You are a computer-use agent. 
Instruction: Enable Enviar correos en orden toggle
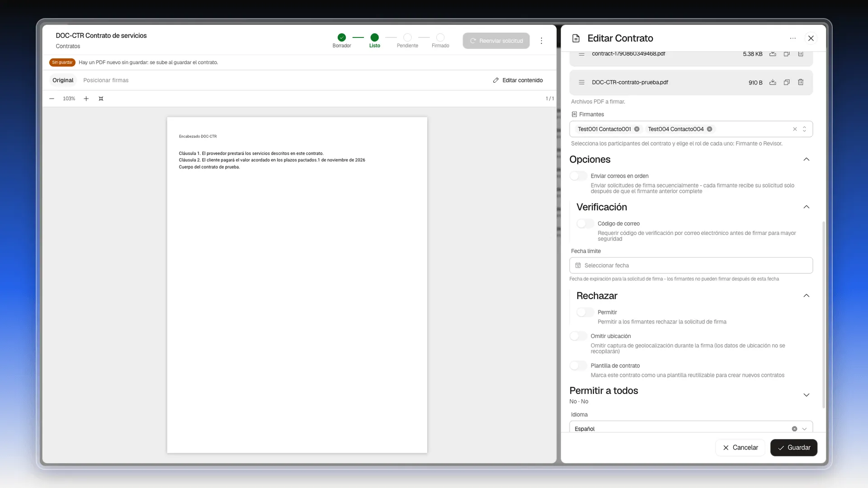click(578, 176)
